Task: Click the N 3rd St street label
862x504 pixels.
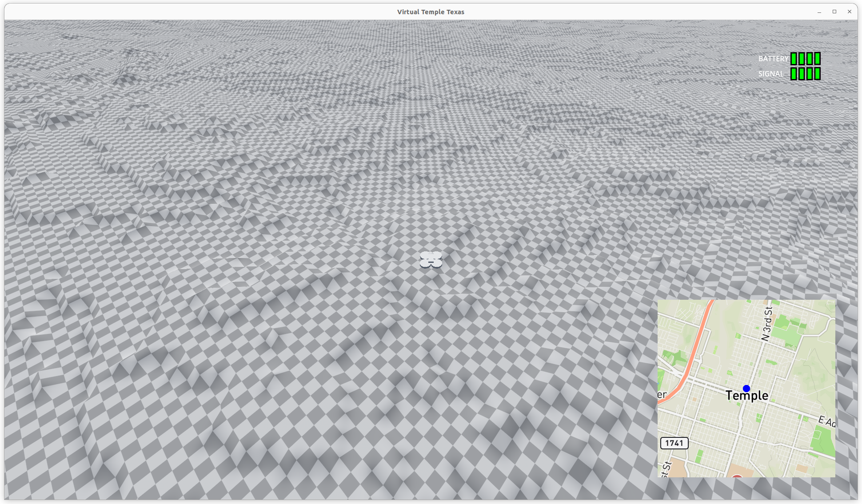Action: (767, 323)
